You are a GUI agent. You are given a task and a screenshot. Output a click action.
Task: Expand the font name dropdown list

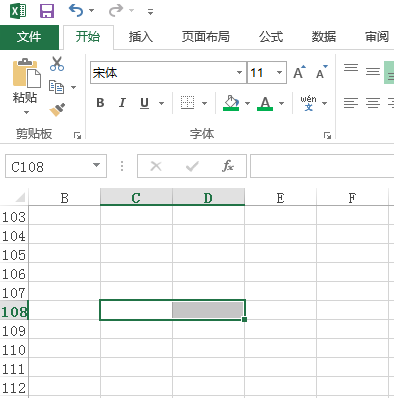coord(239,72)
